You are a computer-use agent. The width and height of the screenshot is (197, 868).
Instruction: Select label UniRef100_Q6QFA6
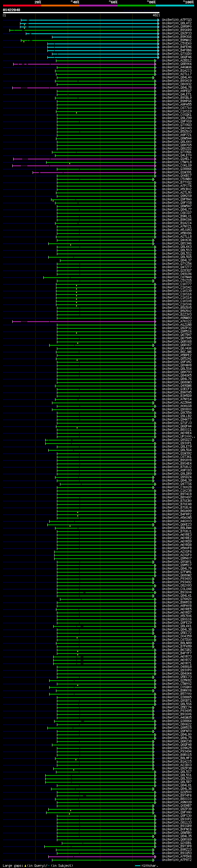(x=177, y=57)
